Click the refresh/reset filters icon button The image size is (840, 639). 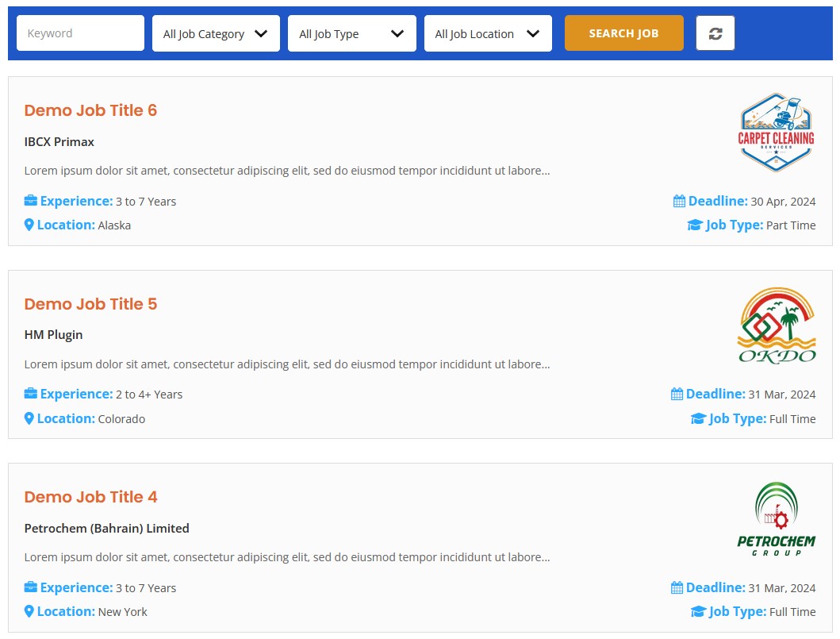point(715,33)
